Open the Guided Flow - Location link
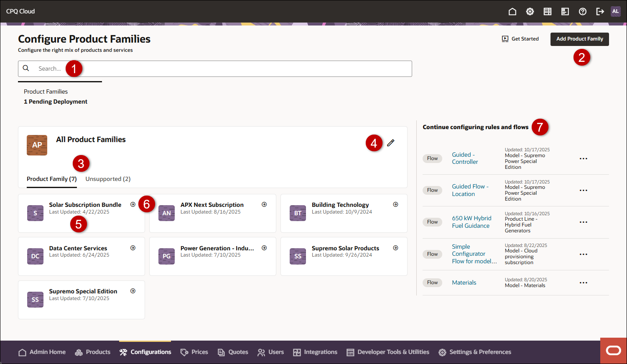The width and height of the screenshot is (627, 364). coord(470,190)
